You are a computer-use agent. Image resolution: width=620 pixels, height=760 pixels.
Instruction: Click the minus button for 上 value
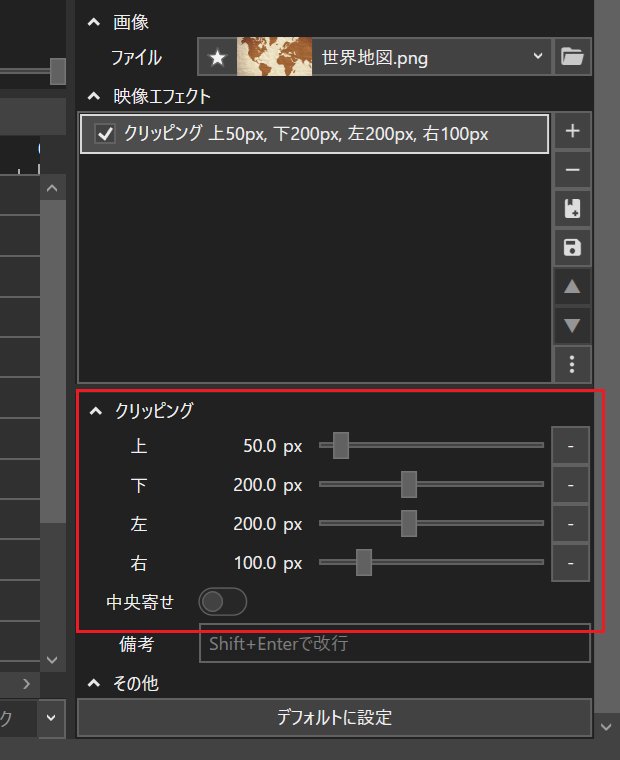570,445
